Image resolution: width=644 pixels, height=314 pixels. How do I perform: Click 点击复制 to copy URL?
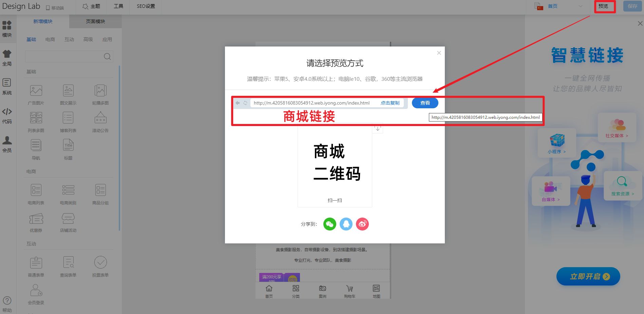tap(390, 103)
